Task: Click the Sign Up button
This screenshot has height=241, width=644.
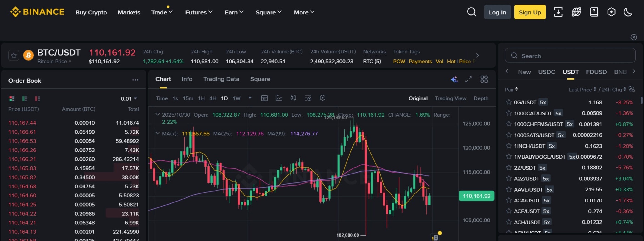Action: [530, 12]
